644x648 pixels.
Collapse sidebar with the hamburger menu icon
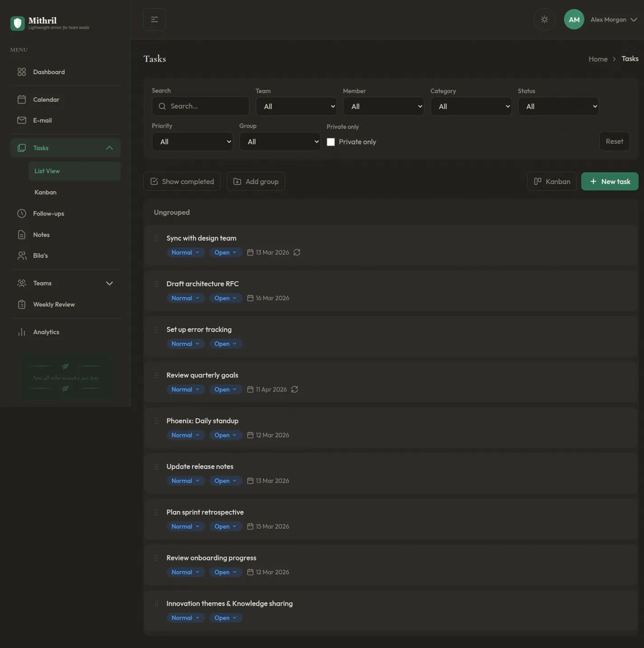click(155, 19)
